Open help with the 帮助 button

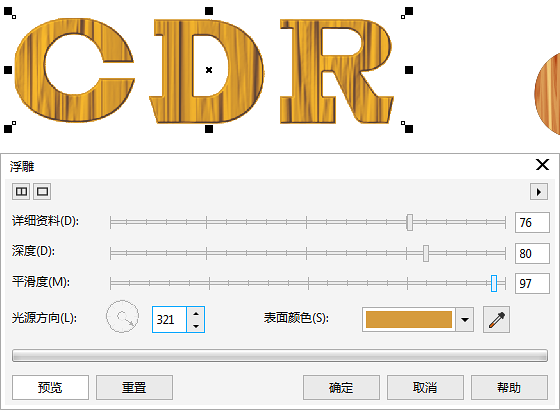pyautogui.click(x=509, y=387)
